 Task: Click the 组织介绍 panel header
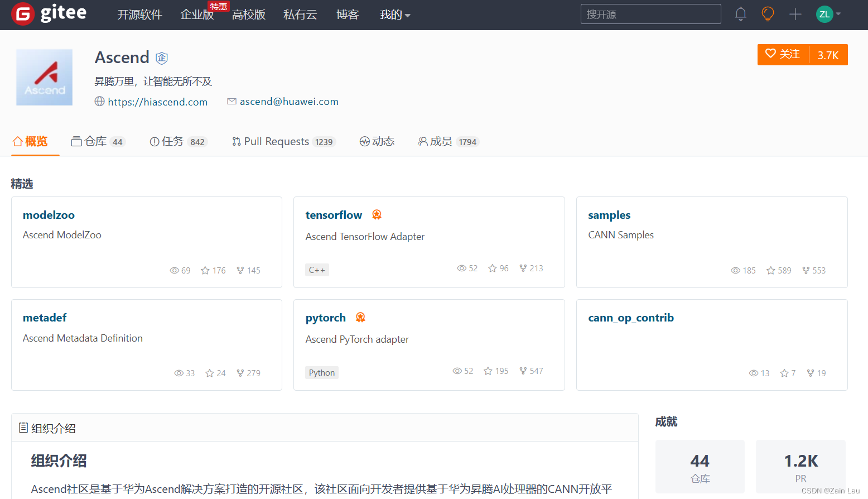pos(325,428)
